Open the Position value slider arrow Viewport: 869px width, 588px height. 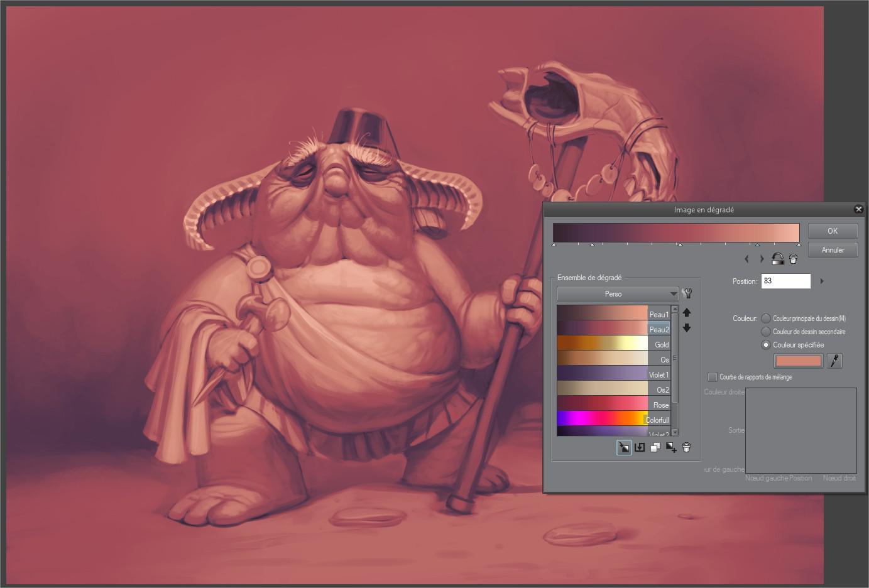(822, 281)
